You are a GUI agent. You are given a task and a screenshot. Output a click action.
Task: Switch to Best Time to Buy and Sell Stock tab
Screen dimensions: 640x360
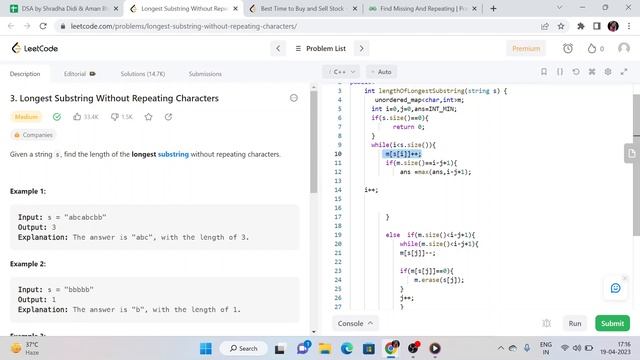pyautogui.click(x=304, y=8)
